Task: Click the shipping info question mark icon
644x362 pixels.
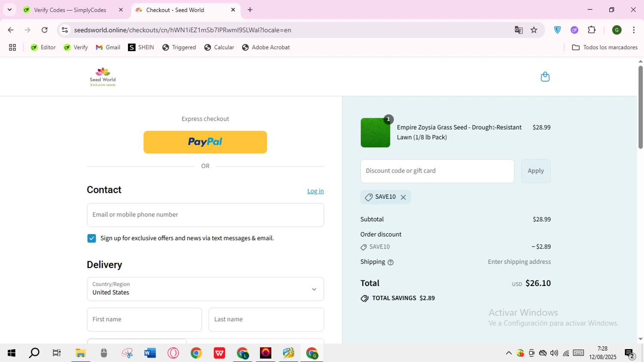Action: pyautogui.click(x=390, y=262)
